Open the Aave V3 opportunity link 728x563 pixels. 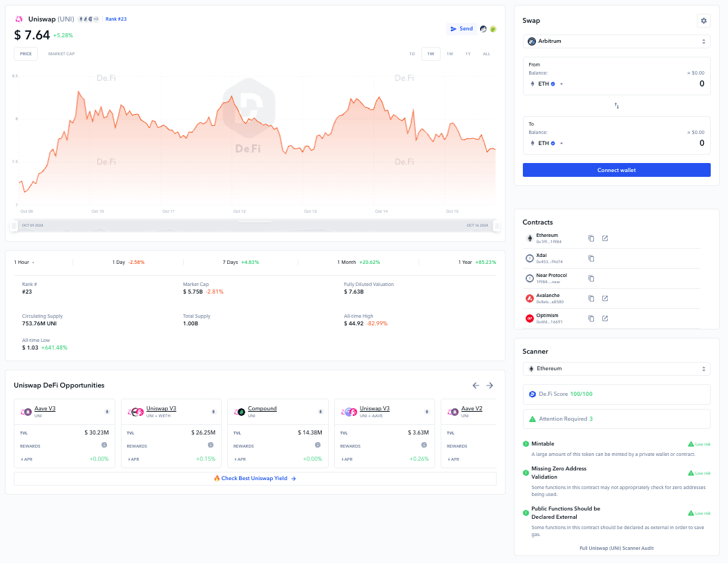[45, 408]
